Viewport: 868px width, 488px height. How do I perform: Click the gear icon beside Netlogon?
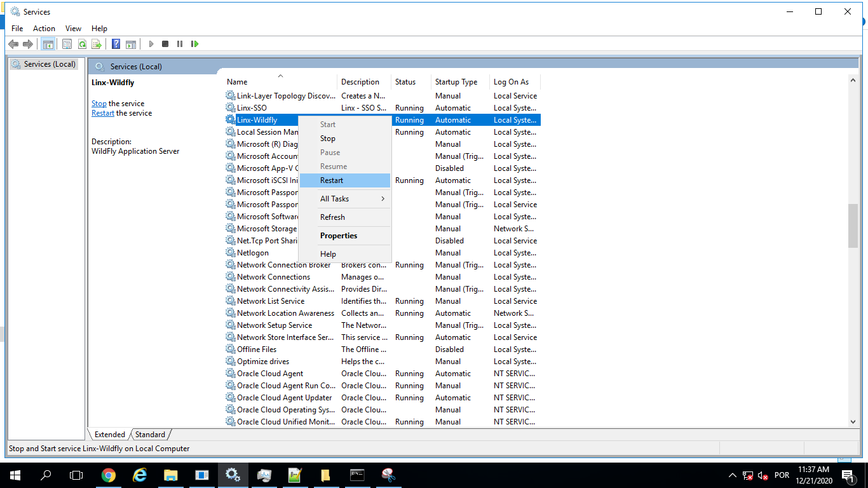230,253
